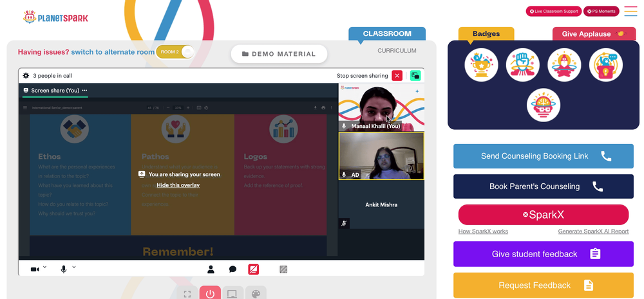Click the fullscreen expand icon
Image resolution: width=644 pixels, height=299 pixels.
click(187, 294)
